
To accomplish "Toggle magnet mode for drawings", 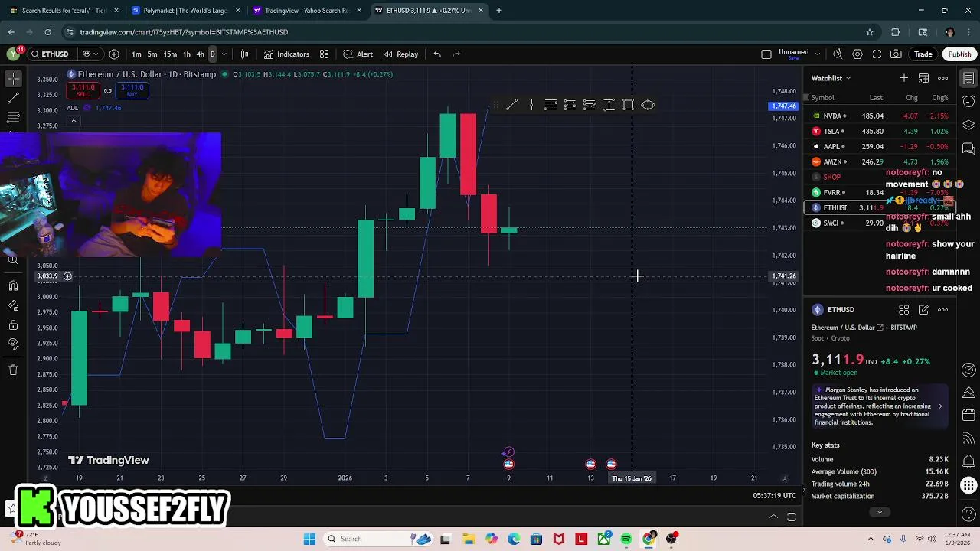I will pyautogui.click(x=13, y=286).
